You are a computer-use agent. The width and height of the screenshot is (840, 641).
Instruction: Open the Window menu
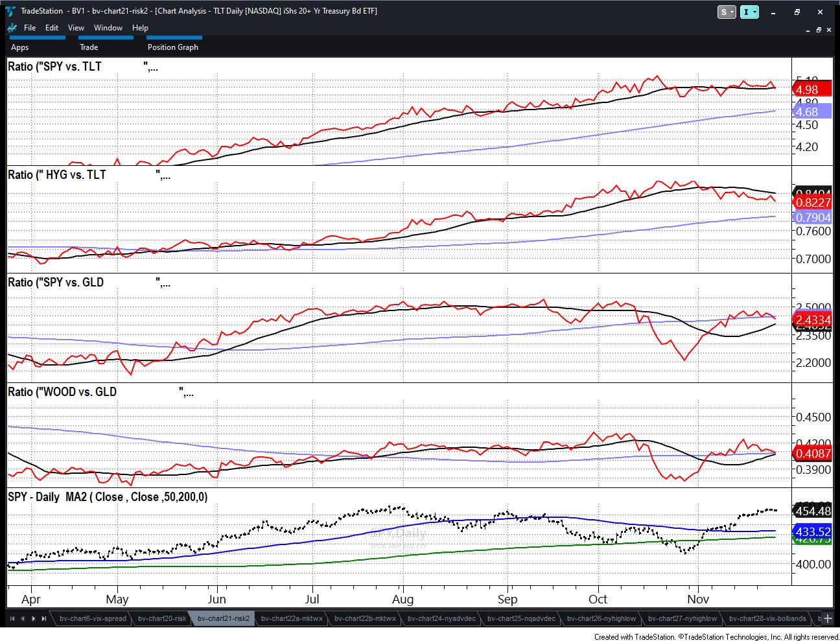(x=108, y=28)
